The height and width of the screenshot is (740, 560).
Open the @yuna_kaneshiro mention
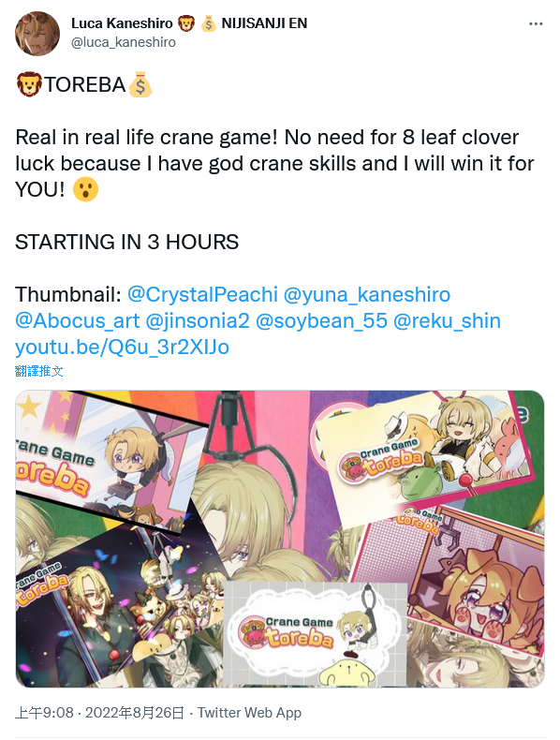[x=367, y=294]
